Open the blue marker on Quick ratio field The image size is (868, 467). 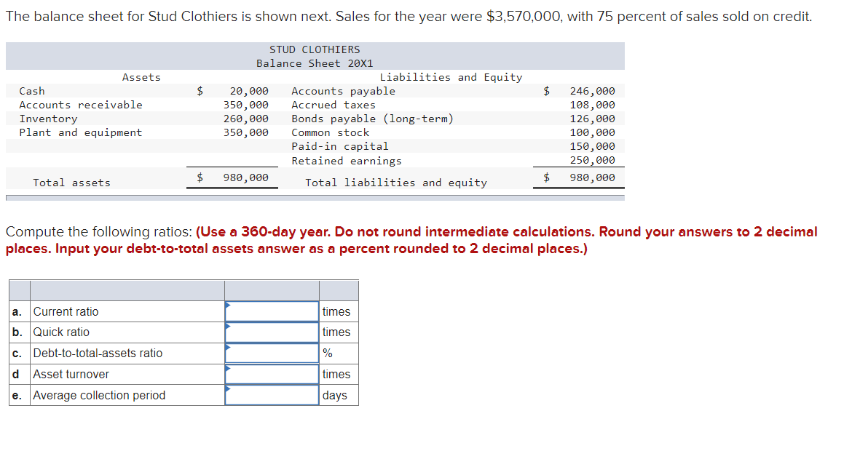pyautogui.click(x=227, y=327)
